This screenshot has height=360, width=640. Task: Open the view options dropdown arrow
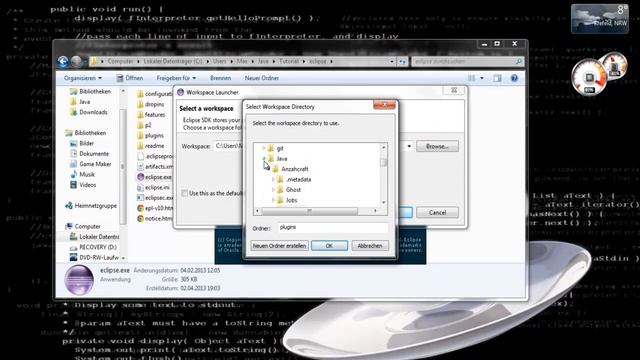(x=482, y=78)
